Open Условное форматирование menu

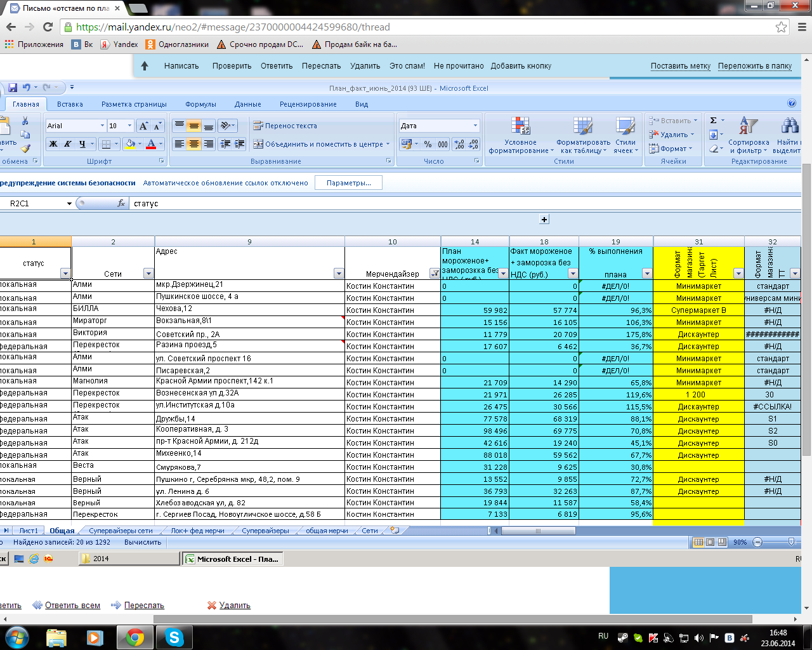tap(520, 135)
